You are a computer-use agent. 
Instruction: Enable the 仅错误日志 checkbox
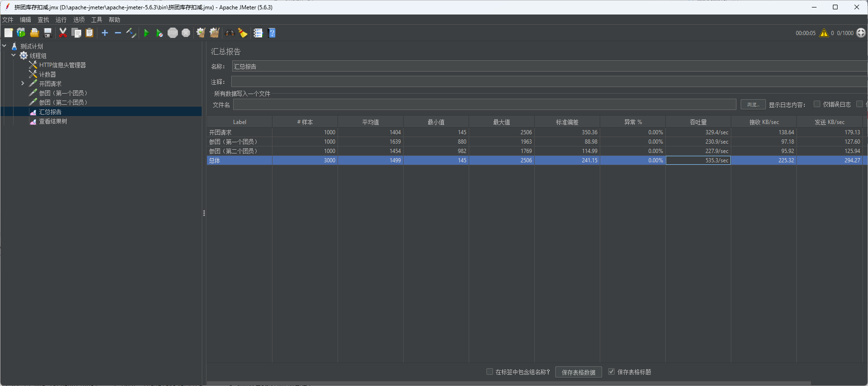pos(817,104)
